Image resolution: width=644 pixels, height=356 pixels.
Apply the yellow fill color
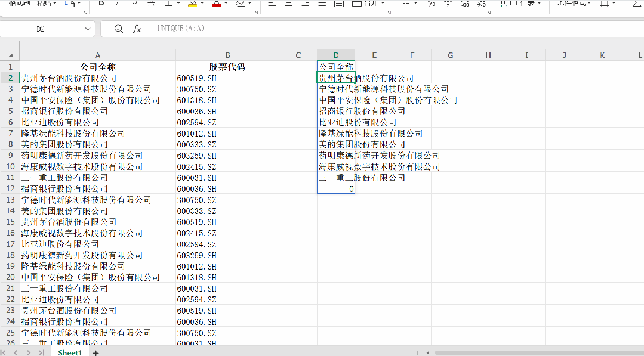pos(193,4)
